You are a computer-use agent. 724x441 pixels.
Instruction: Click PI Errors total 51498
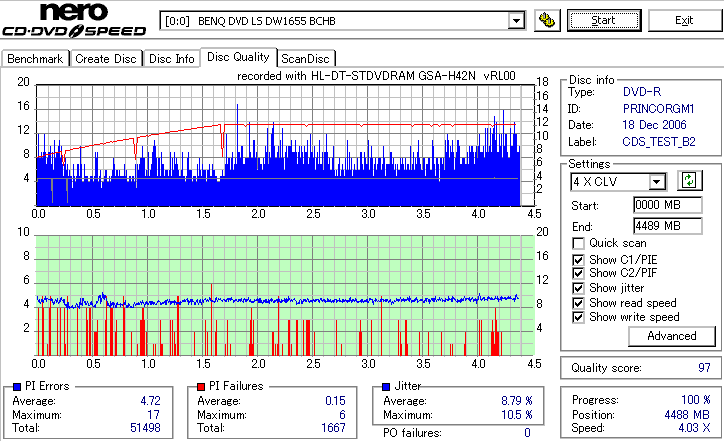click(x=145, y=428)
